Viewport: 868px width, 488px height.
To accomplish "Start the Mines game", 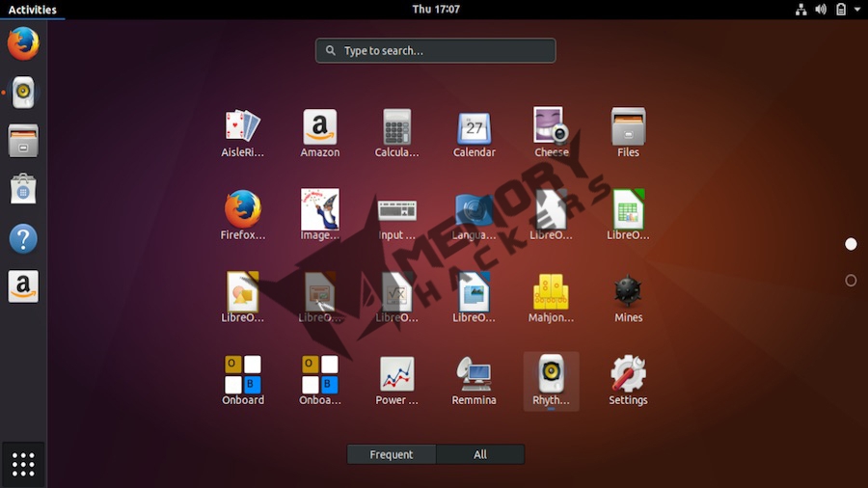I will [628, 298].
